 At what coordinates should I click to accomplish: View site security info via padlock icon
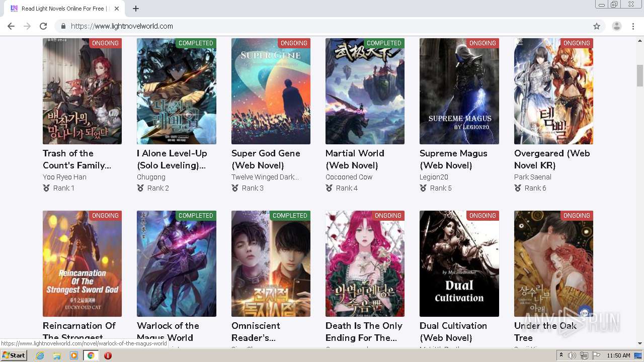pyautogui.click(x=63, y=26)
